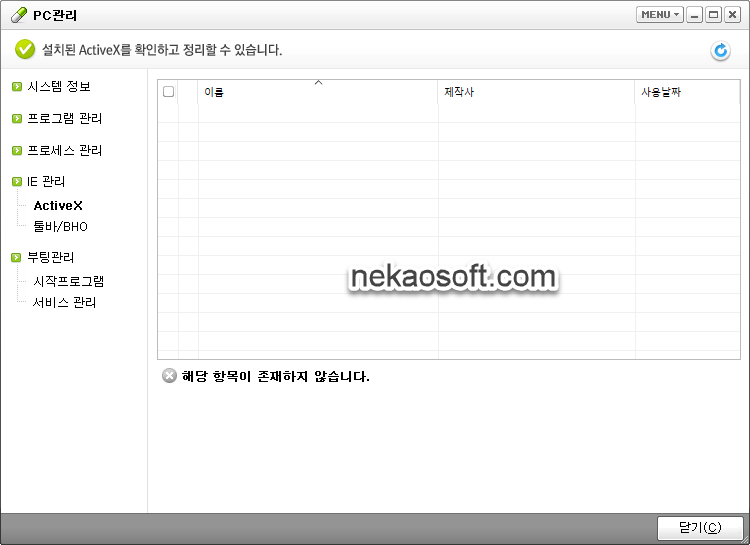The image size is (750, 545).
Task: Click the gray X icon beside no-items message
Action: 169,376
